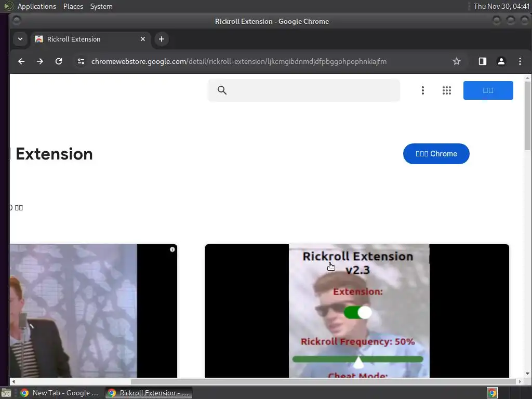Click the horizontal scrollbar left arrow
This screenshot has width=532, height=399.
click(x=13, y=381)
